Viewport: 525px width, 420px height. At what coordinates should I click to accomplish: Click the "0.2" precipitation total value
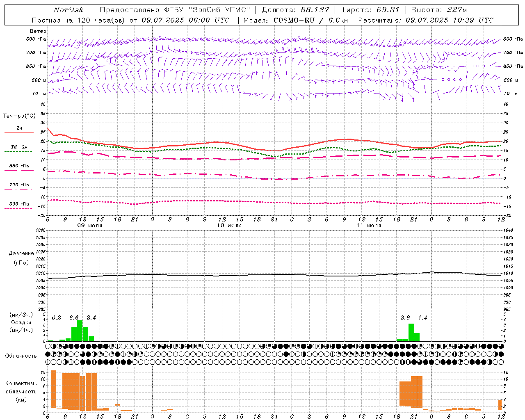pyautogui.click(x=57, y=318)
